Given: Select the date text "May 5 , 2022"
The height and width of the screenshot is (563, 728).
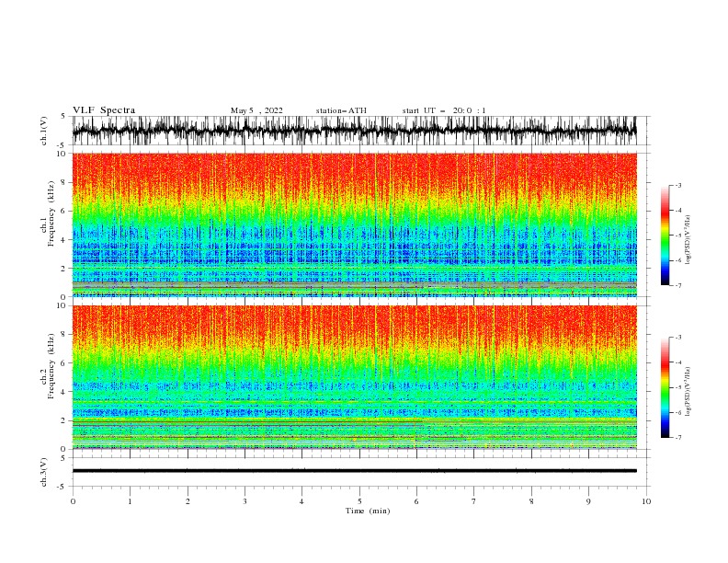Looking at the screenshot, I should (256, 110).
